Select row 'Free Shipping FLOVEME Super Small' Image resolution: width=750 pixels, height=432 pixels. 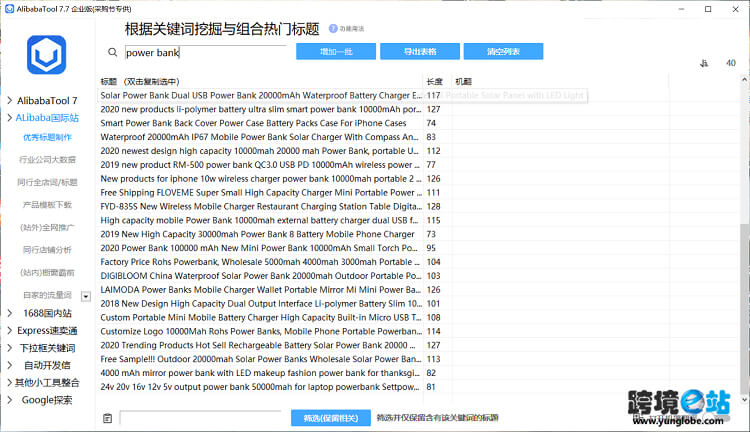tap(261, 192)
